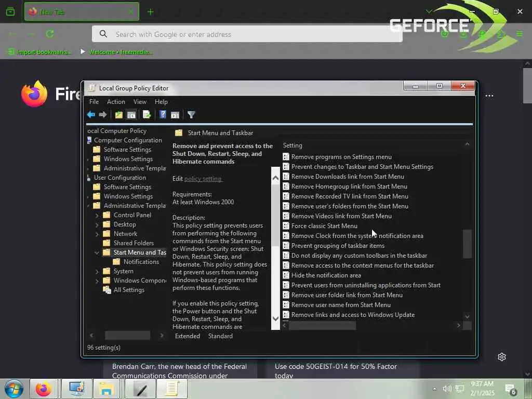Click the Shared Folders folder icon
This screenshot has width=532, height=399.
tap(107, 243)
